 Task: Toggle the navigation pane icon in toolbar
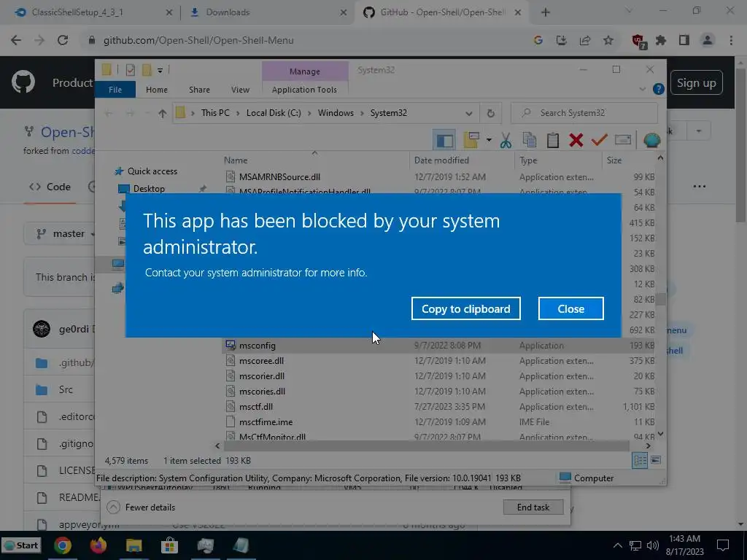click(444, 140)
